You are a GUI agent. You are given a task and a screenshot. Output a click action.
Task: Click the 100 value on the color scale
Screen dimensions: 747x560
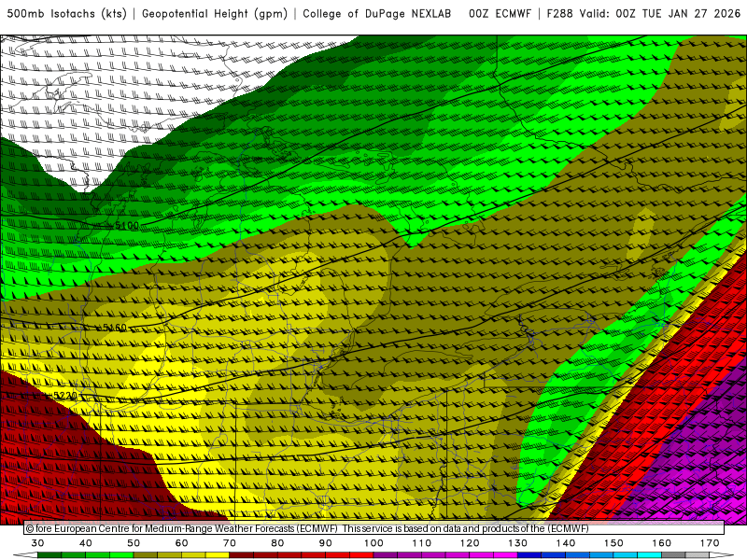tap(373, 543)
